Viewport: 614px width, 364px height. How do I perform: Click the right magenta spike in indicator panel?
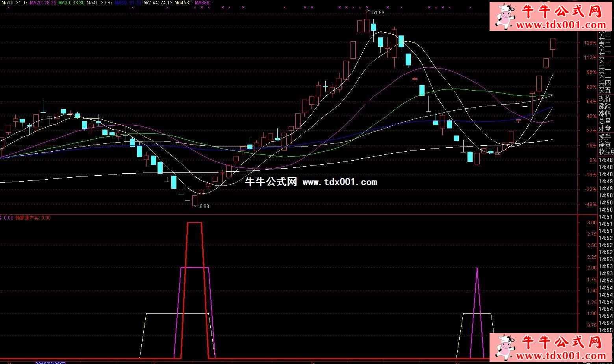click(477, 269)
